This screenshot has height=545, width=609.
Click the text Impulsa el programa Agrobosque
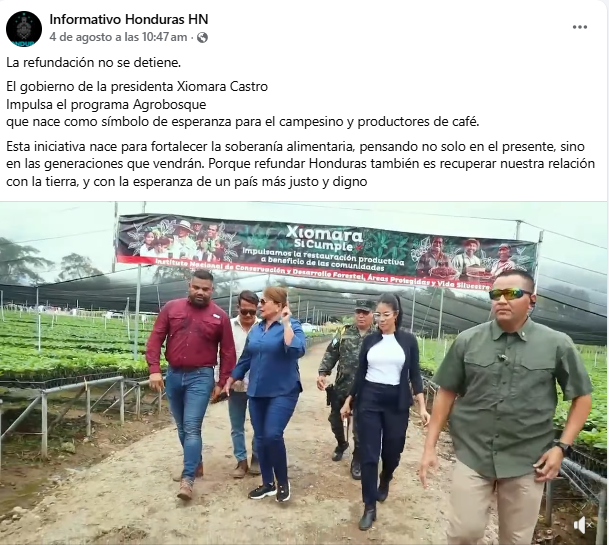(x=106, y=104)
